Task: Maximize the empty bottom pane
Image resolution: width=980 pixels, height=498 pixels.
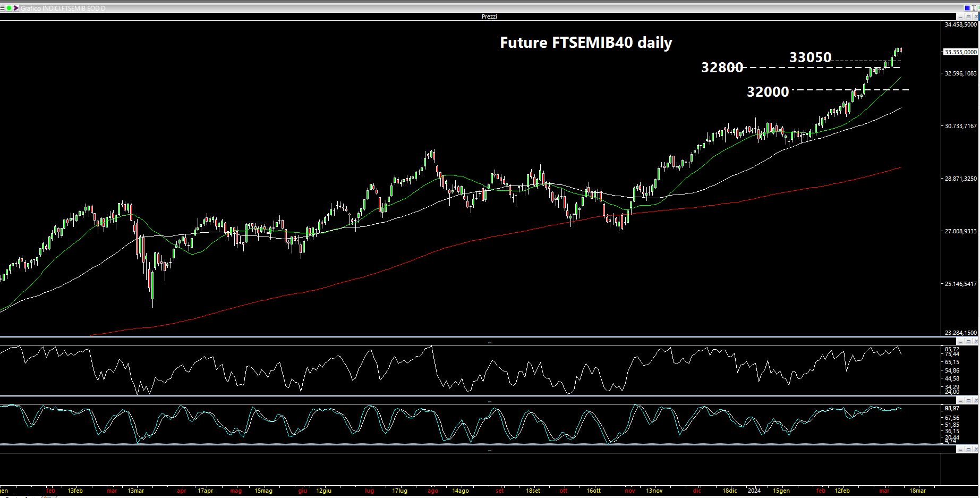Action: (968, 449)
